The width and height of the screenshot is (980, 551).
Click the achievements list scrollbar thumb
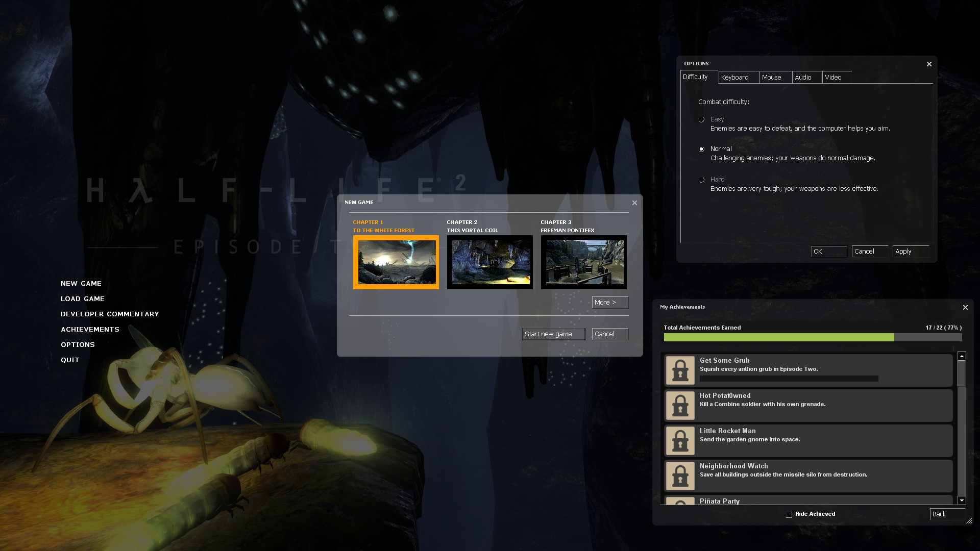pos(962,373)
